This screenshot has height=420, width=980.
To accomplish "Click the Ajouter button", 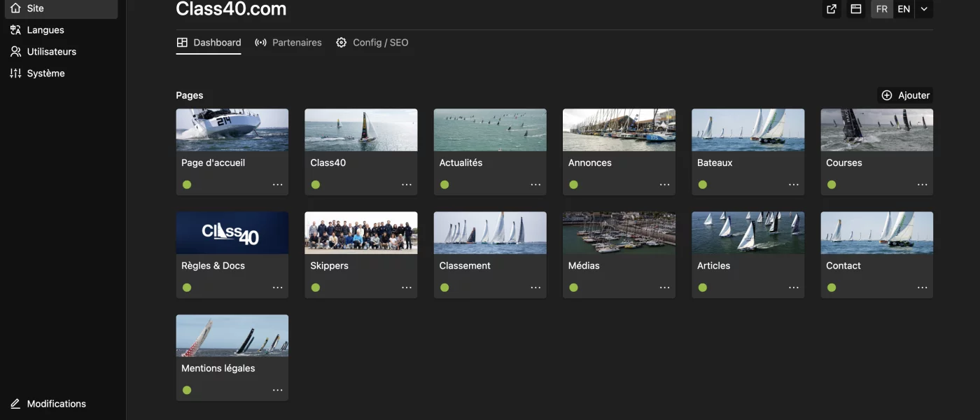I will point(905,95).
